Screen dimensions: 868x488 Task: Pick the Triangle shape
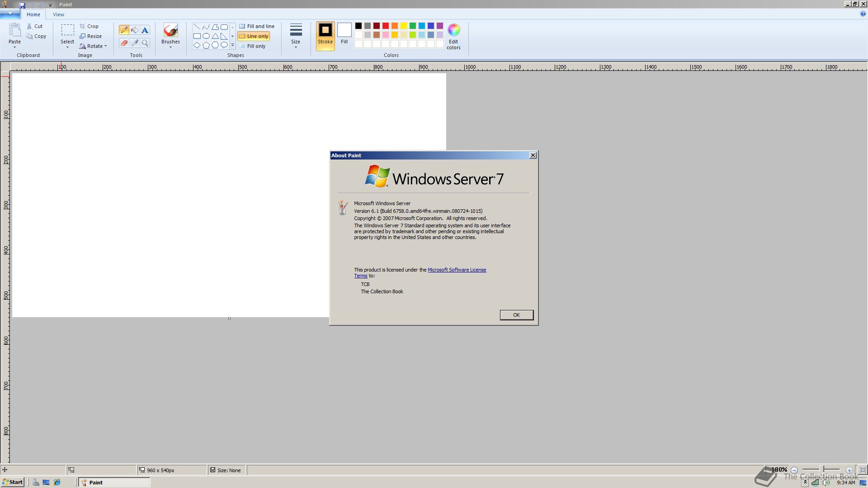coord(215,36)
